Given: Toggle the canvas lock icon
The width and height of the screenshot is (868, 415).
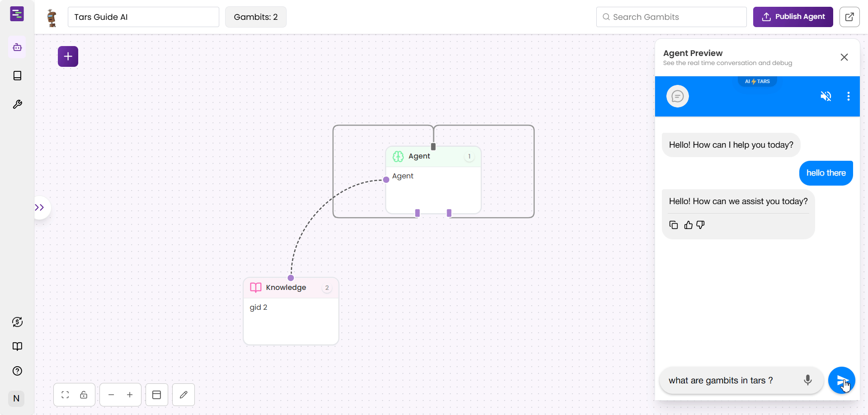Looking at the screenshot, I should [x=84, y=395].
